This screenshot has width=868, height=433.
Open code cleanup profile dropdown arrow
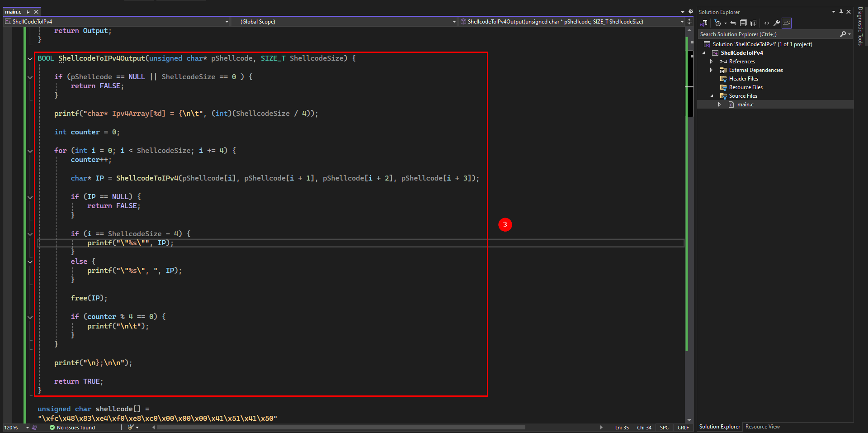click(x=137, y=428)
